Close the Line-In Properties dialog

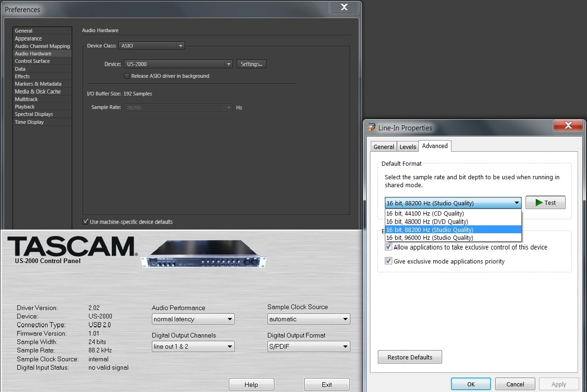tap(568, 125)
